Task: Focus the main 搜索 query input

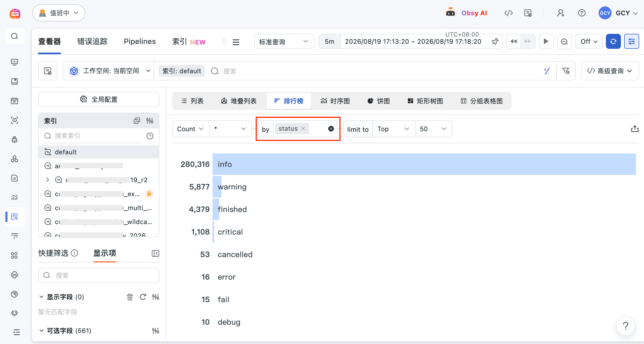Action: coord(376,71)
